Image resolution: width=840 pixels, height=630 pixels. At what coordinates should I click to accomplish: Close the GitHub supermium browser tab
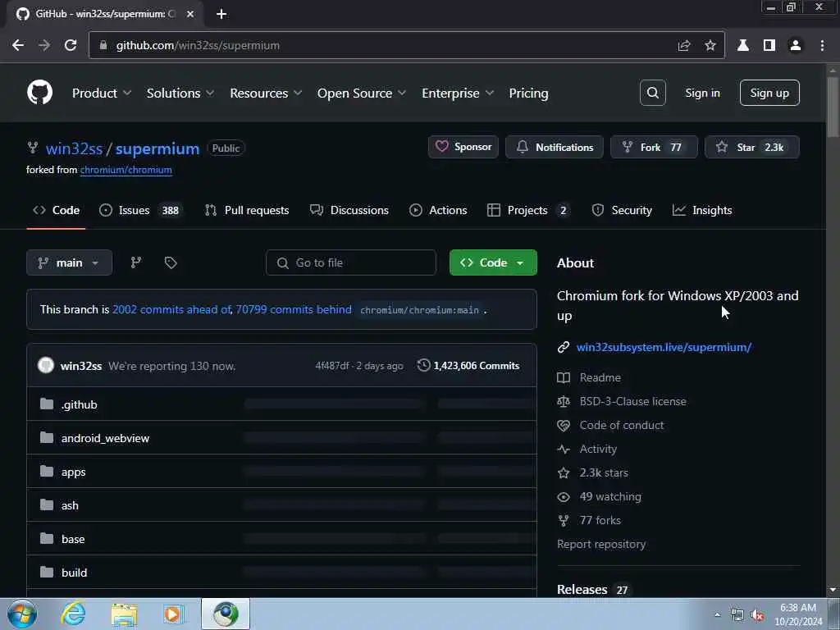190,14
